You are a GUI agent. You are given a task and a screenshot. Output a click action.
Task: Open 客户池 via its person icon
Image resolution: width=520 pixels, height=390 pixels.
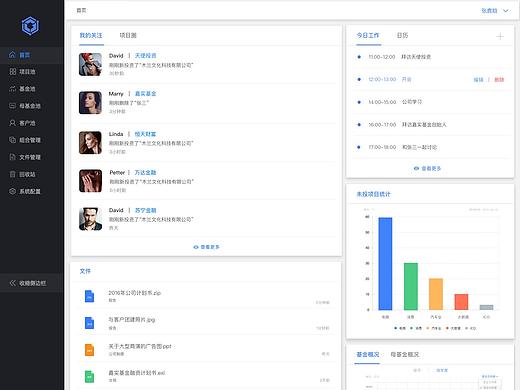(x=13, y=123)
